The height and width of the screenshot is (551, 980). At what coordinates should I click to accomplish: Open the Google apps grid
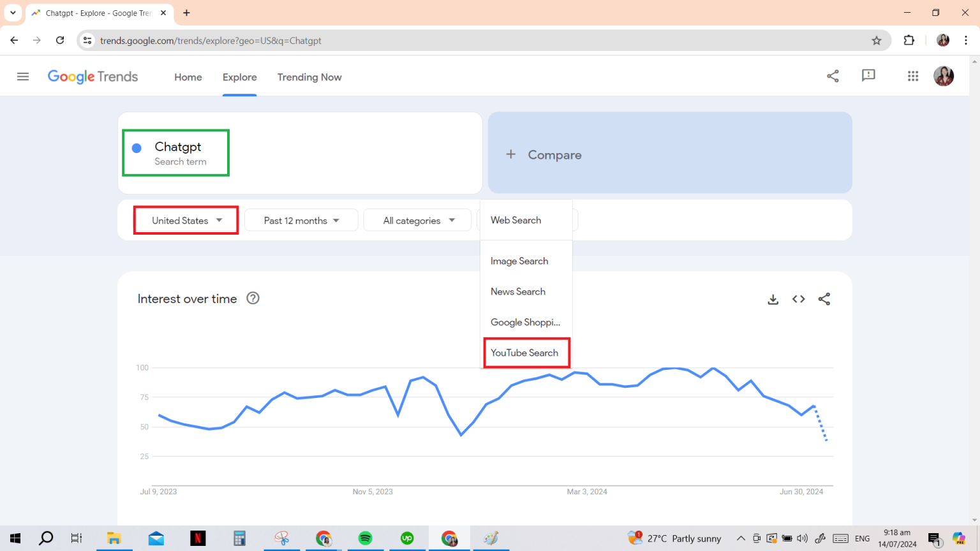pyautogui.click(x=913, y=76)
